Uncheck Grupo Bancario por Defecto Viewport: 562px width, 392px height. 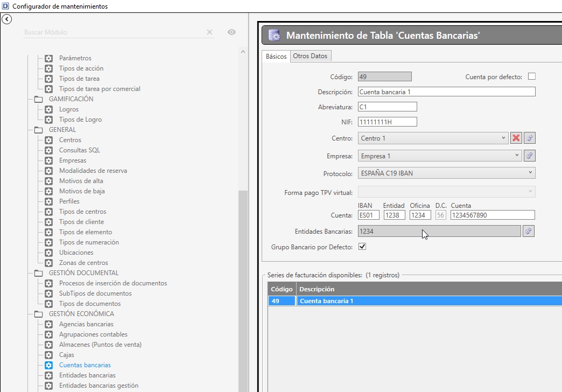tap(362, 247)
